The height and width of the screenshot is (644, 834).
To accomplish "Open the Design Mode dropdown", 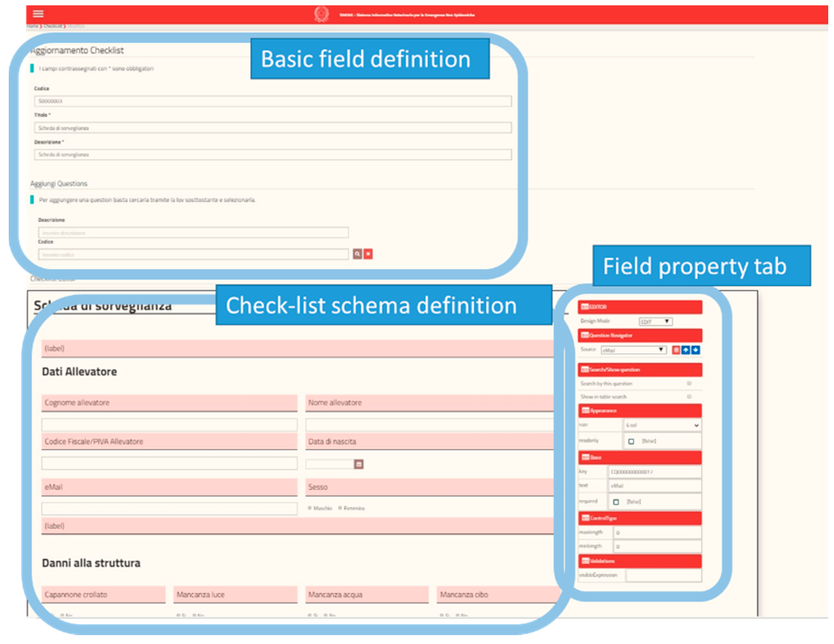I will tap(655, 322).
